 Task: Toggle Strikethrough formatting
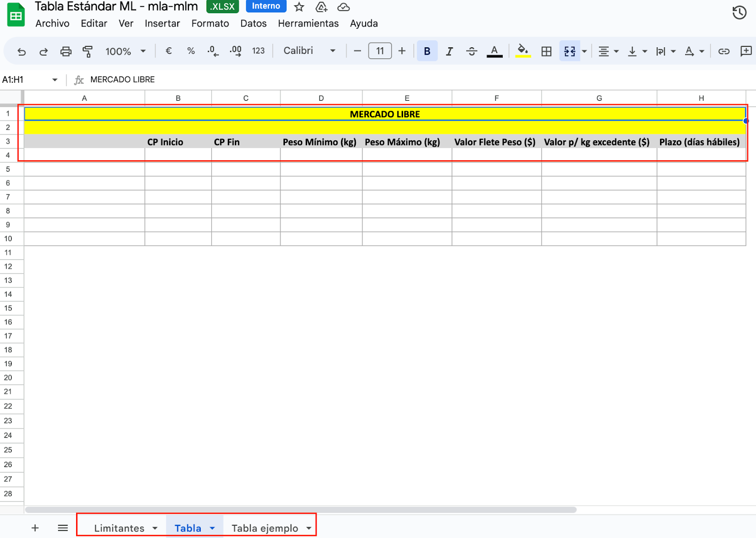[472, 51]
